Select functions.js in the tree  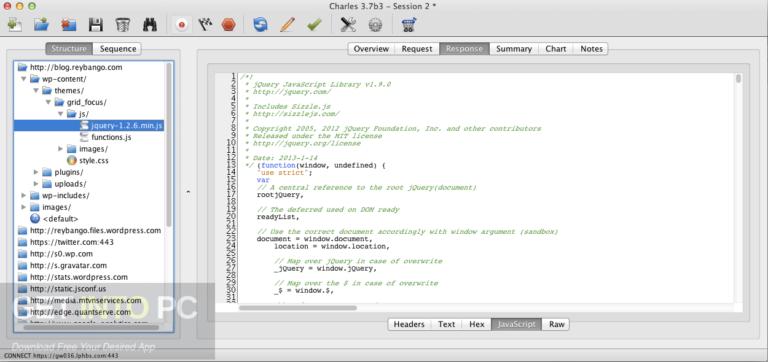pyautogui.click(x=111, y=137)
